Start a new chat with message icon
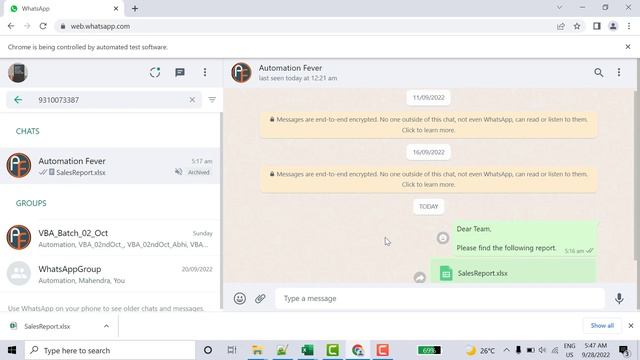The image size is (640, 360). [180, 73]
